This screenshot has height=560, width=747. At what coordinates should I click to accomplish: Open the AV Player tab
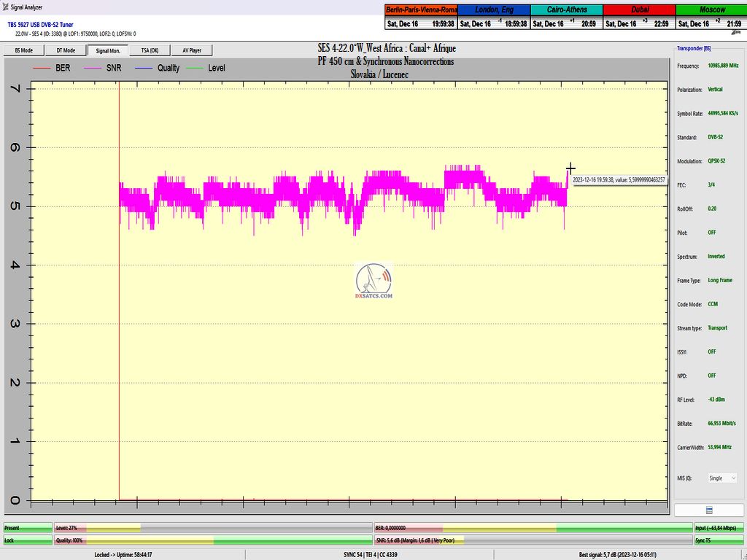[191, 50]
